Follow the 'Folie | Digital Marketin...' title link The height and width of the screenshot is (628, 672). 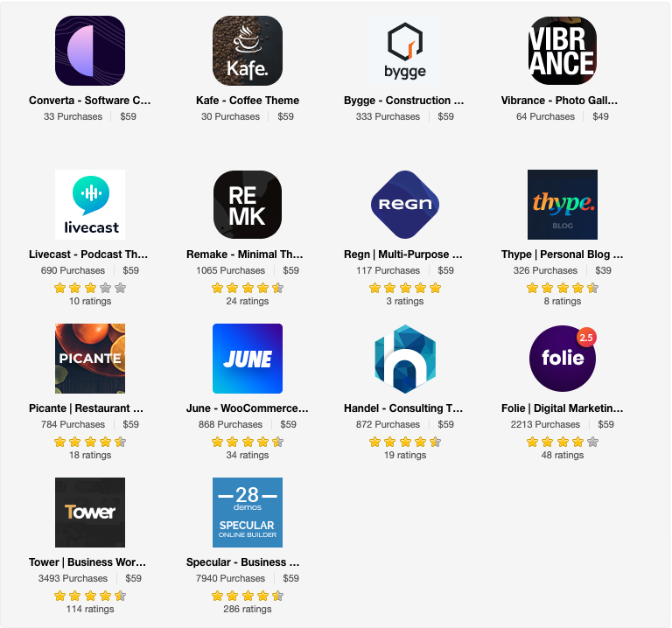[x=563, y=408]
